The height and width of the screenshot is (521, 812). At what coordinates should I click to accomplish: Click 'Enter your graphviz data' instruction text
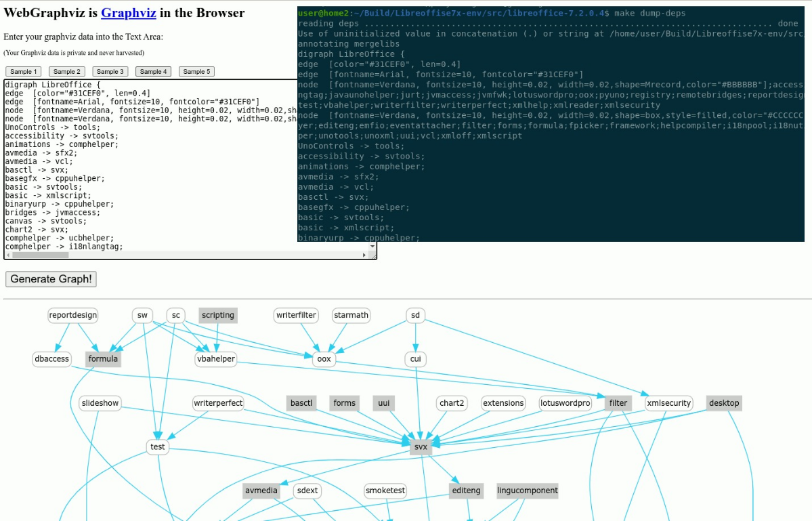pos(83,37)
